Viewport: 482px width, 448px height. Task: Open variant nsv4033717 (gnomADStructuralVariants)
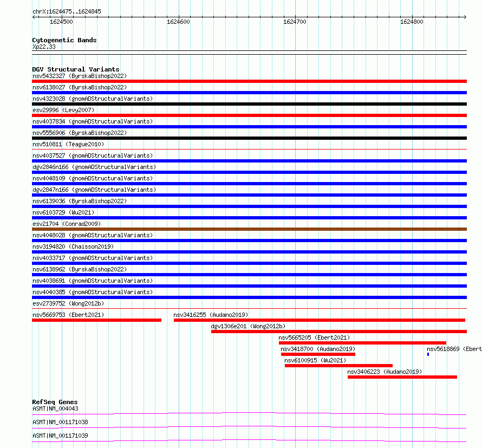click(x=93, y=258)
